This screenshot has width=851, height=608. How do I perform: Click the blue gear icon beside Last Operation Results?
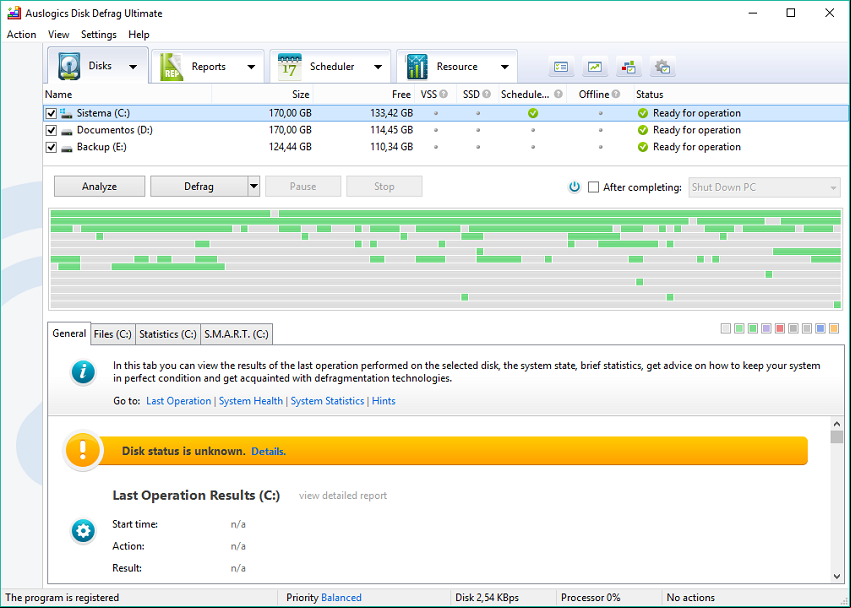[83, 530]
